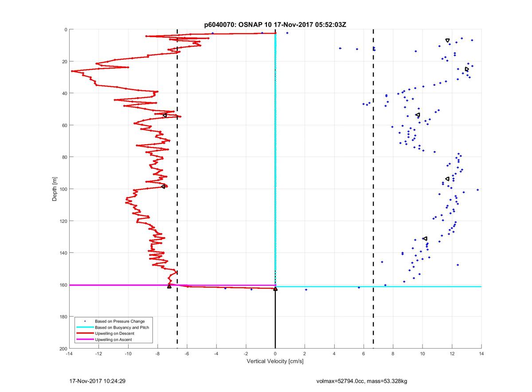Click the 80 tick on depth axis

[64, 157]
